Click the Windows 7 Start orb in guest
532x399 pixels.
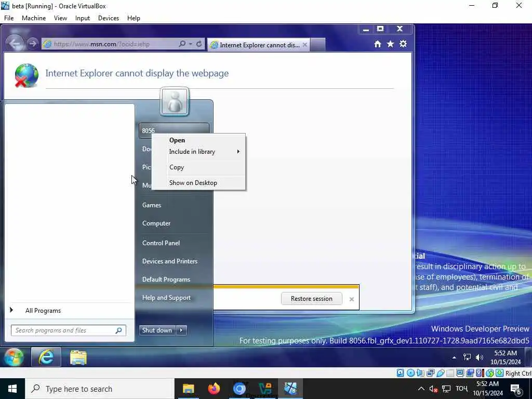(14, 357)
